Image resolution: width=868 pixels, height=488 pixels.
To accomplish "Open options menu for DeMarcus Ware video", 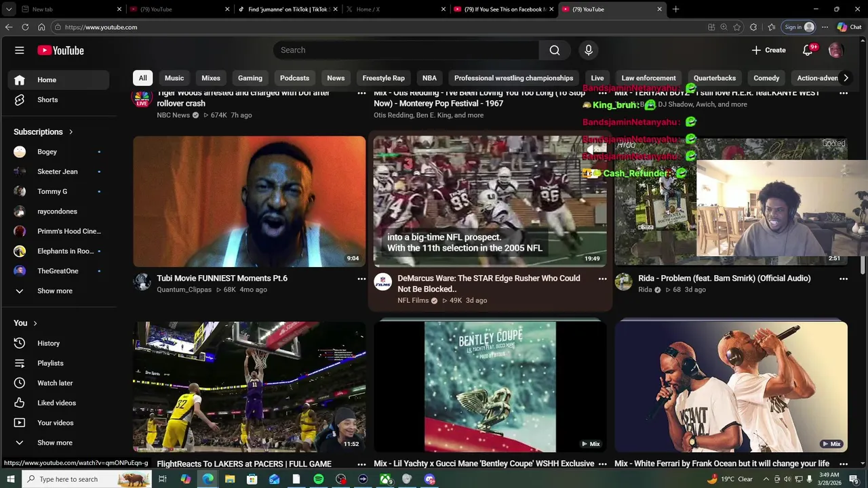I will pos(602,279).
